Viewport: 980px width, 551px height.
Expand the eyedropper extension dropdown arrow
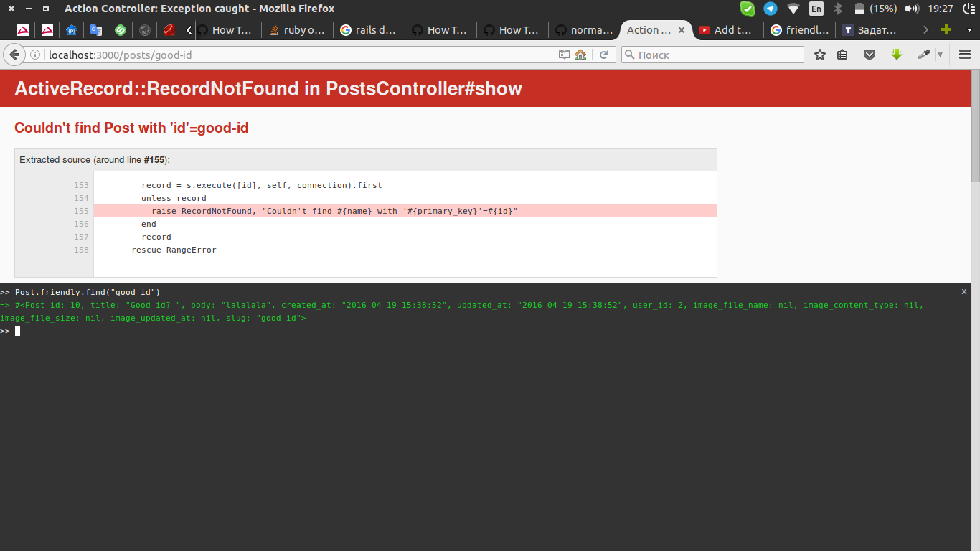(x=940, y=55)
